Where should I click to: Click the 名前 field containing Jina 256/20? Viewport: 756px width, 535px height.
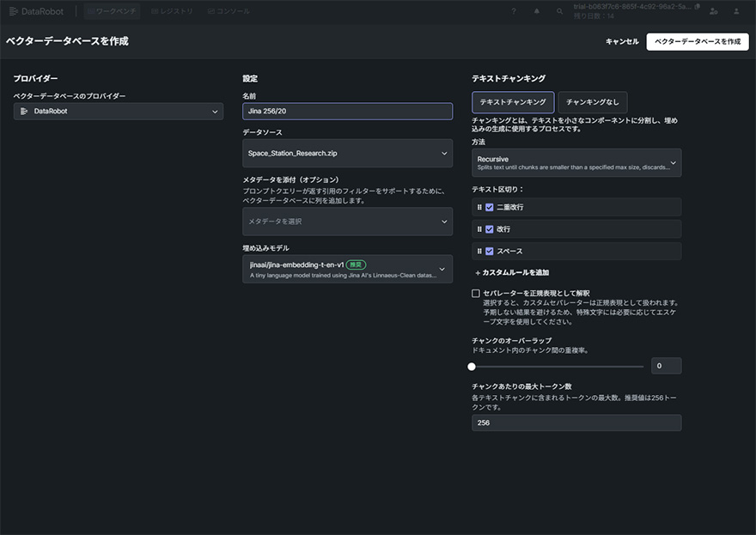coord(347,111)
